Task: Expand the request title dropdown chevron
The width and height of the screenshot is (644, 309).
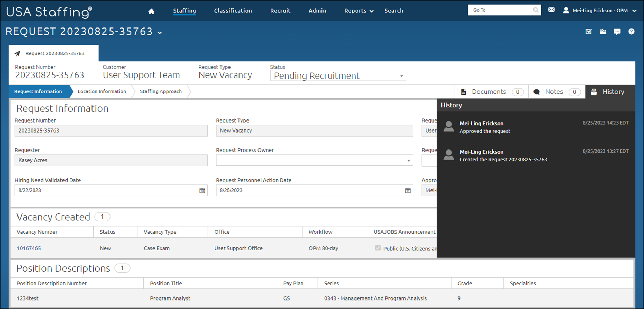Action: pyautogui.click(x=160, y=33)
